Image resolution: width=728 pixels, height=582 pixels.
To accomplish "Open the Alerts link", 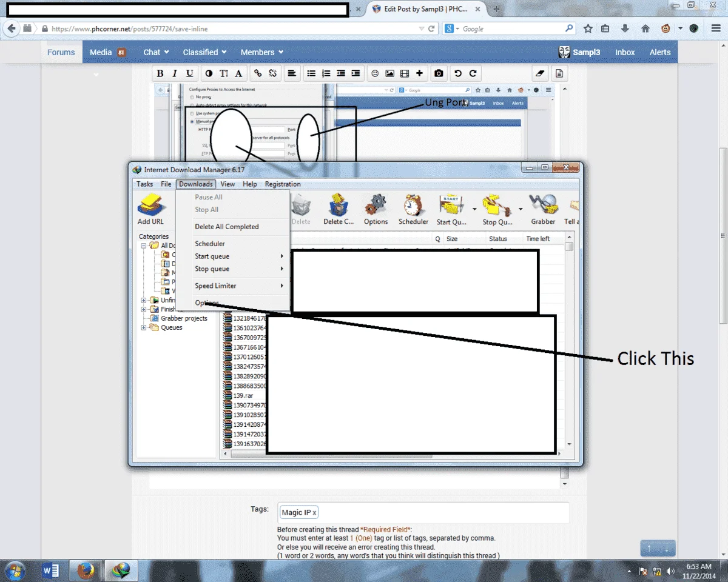I will tap(660, 52).
